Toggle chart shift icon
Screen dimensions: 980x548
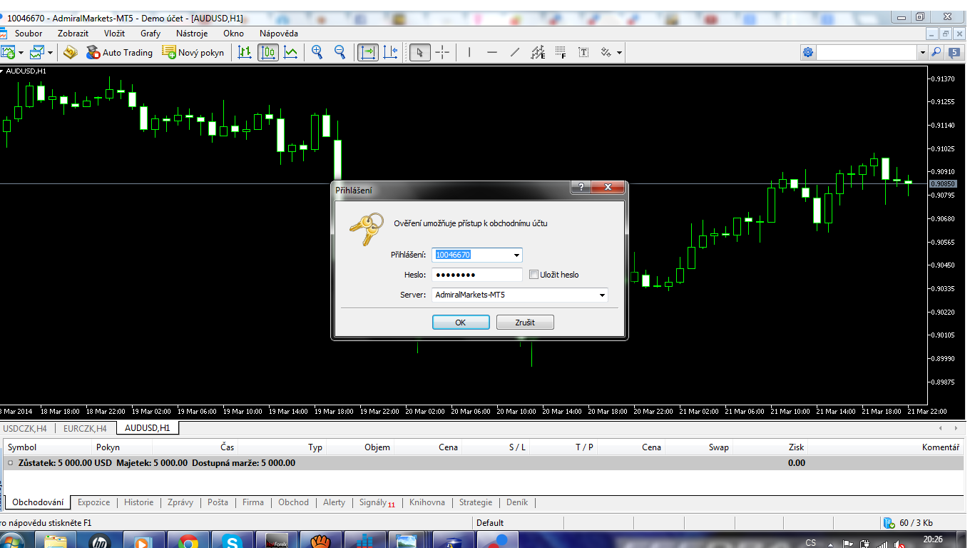pyautogui.click(x=391, y=52)
